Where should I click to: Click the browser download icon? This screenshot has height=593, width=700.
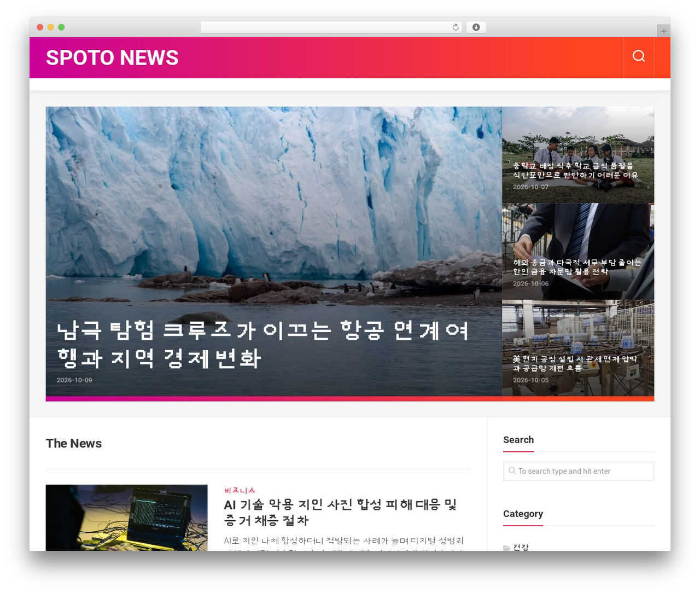476,27
